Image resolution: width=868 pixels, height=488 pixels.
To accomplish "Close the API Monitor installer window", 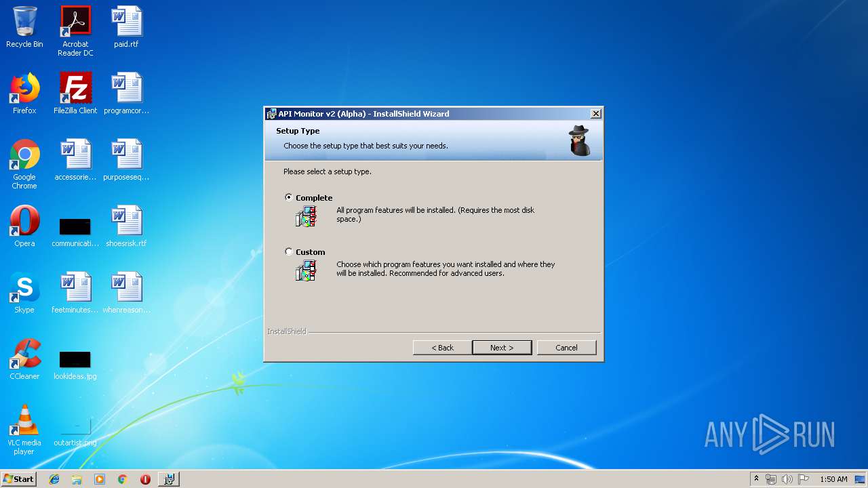I will click(x=595, y=114).
